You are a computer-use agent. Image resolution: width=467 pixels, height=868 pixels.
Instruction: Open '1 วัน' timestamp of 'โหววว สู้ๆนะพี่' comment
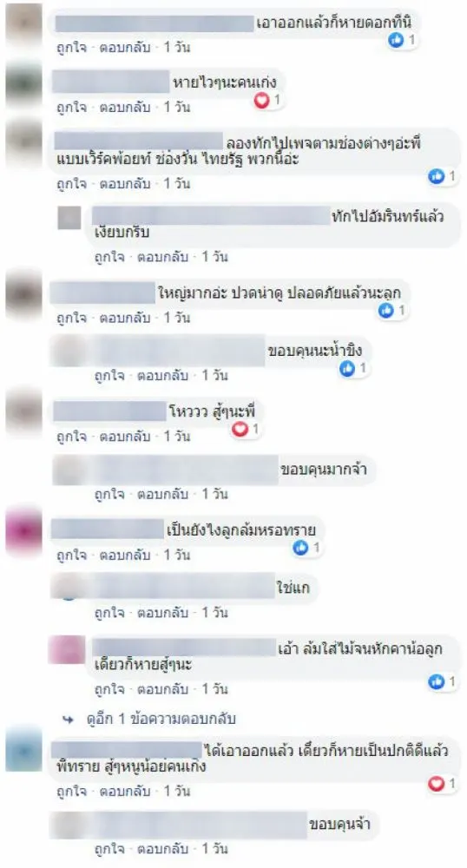point(176,437)
